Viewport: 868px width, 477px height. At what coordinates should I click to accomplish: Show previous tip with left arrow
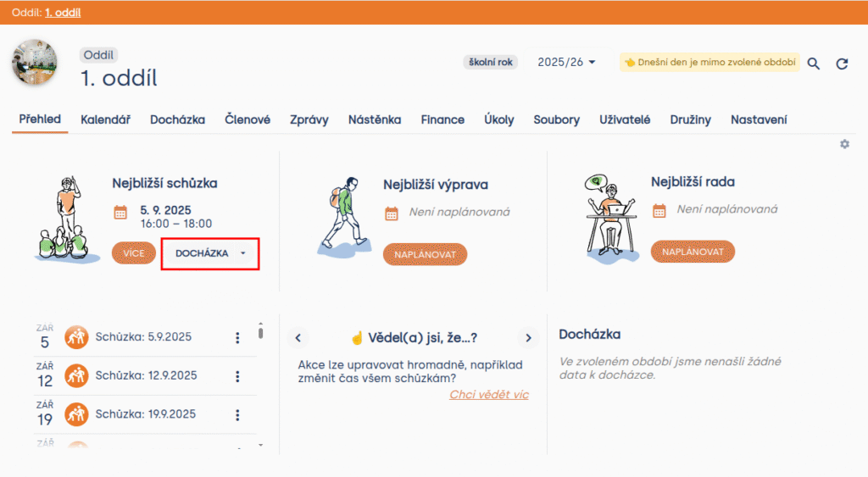(x=298, y=338)
